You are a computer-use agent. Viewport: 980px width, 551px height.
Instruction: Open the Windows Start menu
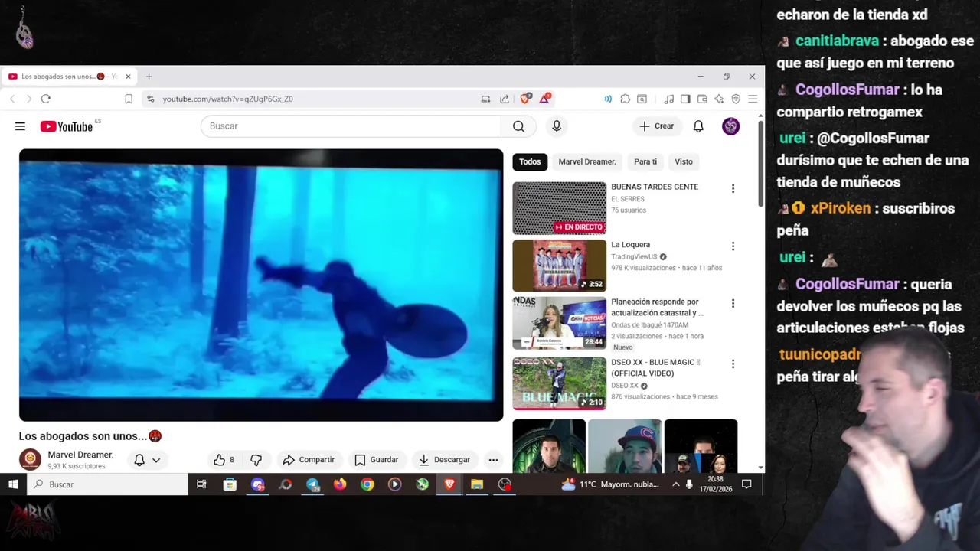(x=13, y=484)
